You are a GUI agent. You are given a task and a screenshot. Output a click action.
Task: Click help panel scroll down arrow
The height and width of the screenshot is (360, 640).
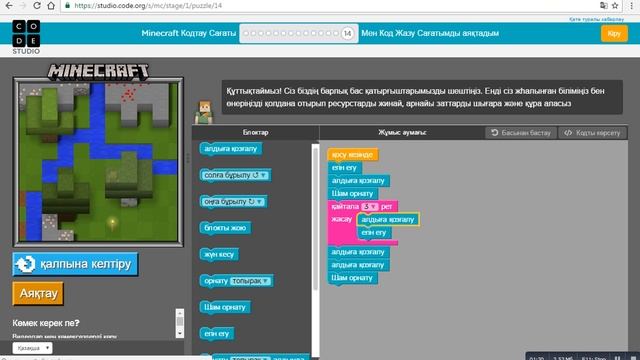point(180,333)
